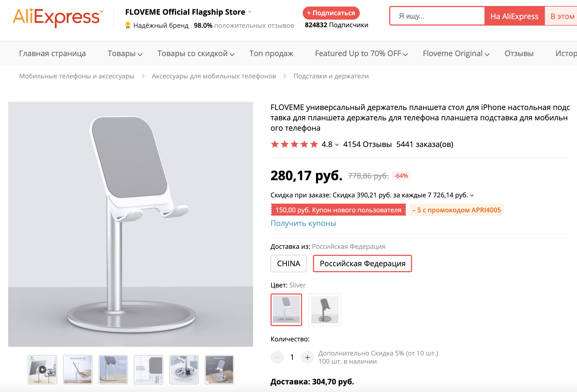Select CHINA as shipping origin
577x392 pixels.
(x=288, y=264)
